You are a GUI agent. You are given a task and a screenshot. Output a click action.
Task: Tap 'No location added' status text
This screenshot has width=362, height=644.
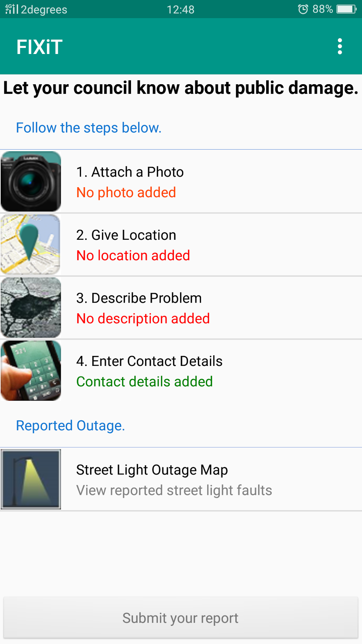coord(133,256)
